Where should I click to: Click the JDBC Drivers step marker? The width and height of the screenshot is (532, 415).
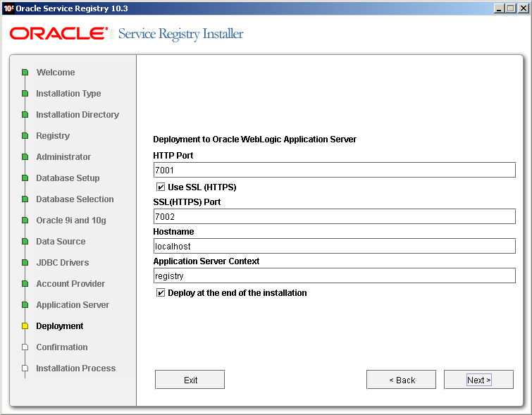25,262
